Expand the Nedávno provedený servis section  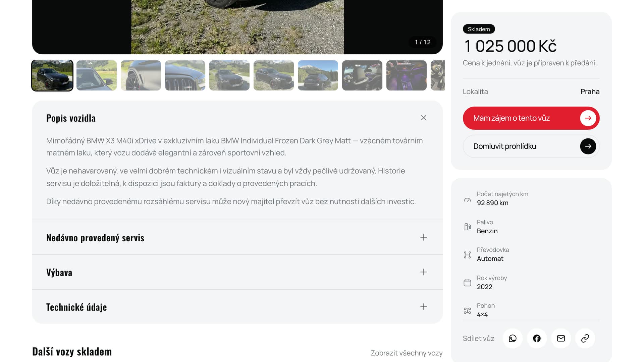424,237
